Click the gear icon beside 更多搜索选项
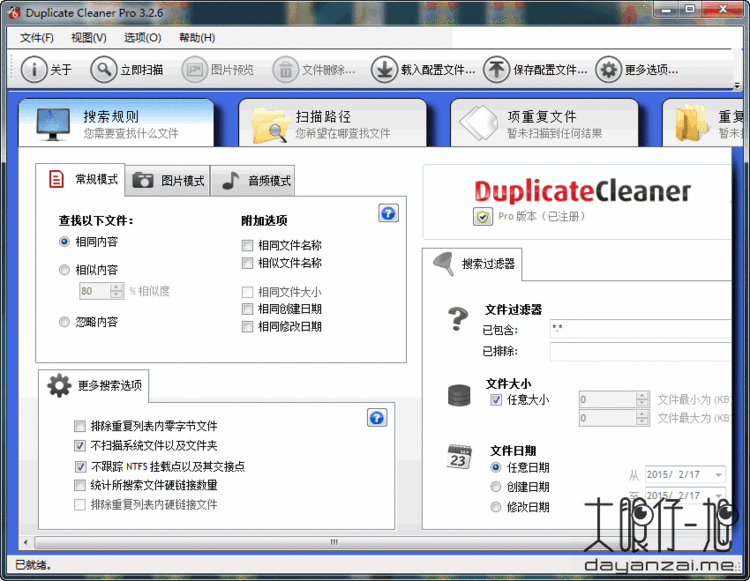The width and height of the screenshot is (750, 581). (59, 385)
